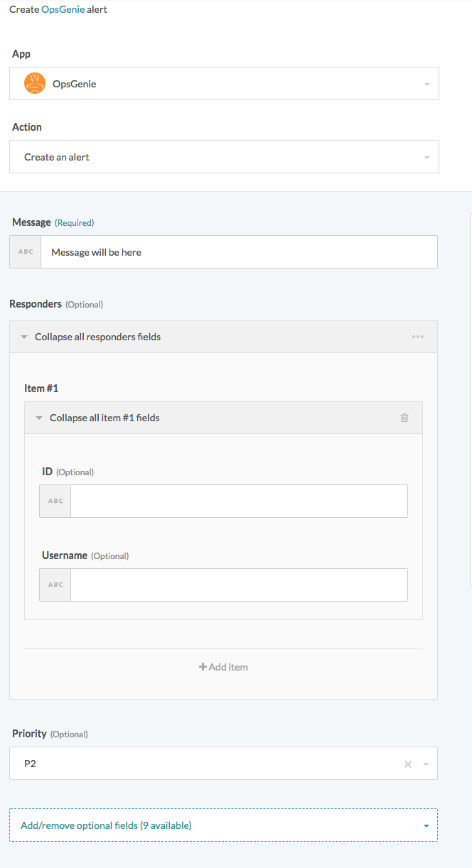Viewport: 472px width, 868px height.
Task: Delete Item #1 using the trash icon
Action: [x=404, y=418]
